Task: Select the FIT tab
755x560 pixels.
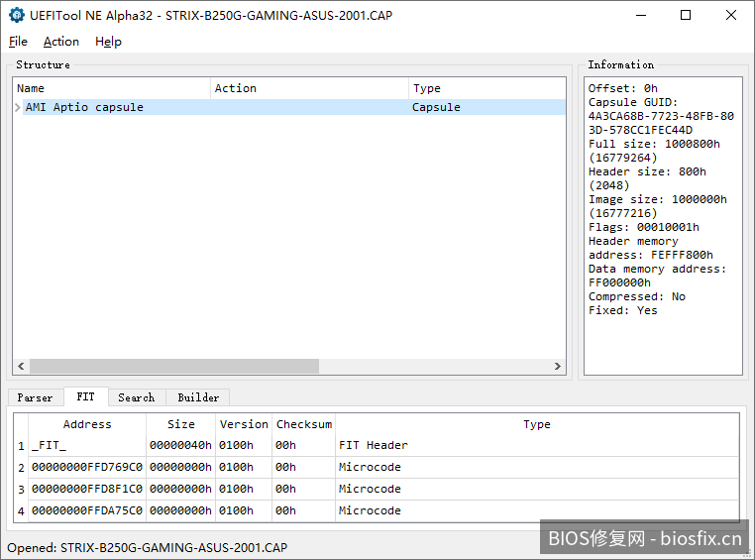Action: [86, 397]
